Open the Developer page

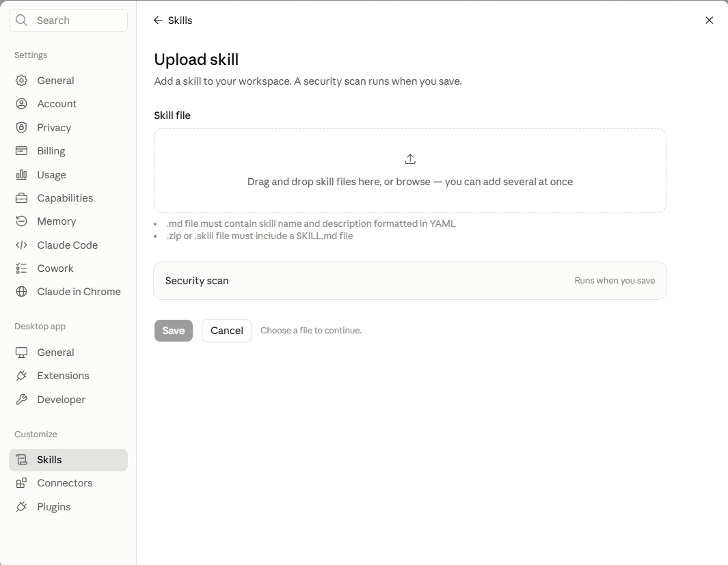(x=68, y=400)
